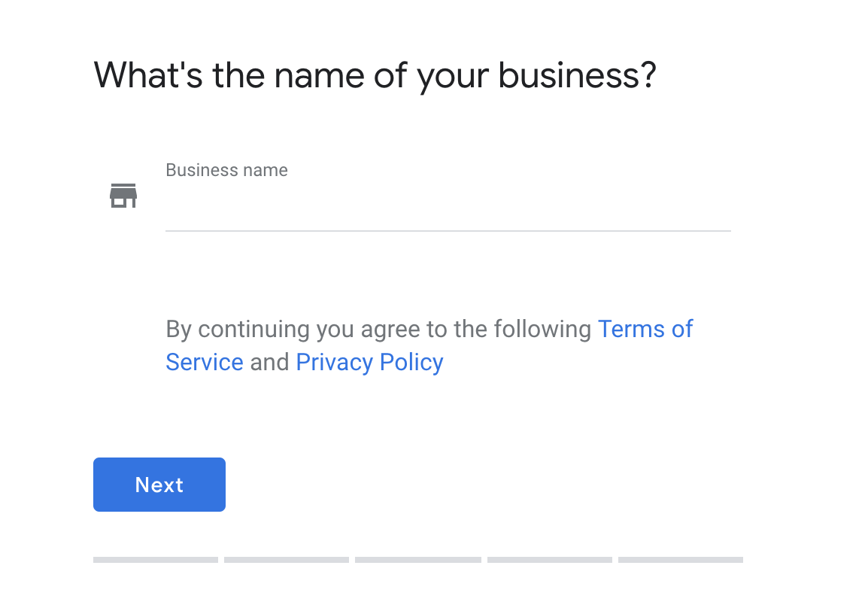
Task: Click the word "and" between the links
Action: 269,363
